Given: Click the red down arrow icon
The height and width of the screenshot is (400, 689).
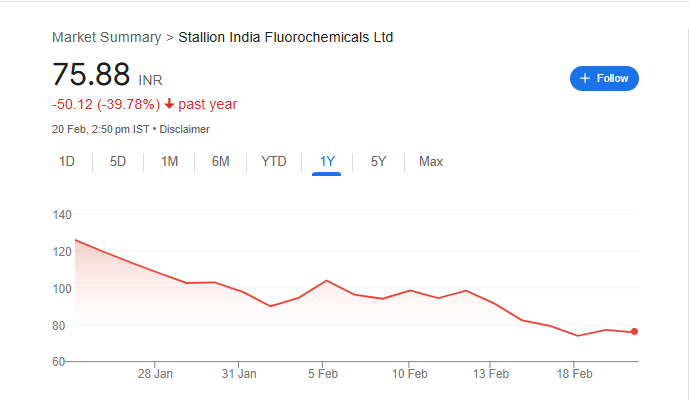Looking at the screenshot, I should [x=169, y=104].
